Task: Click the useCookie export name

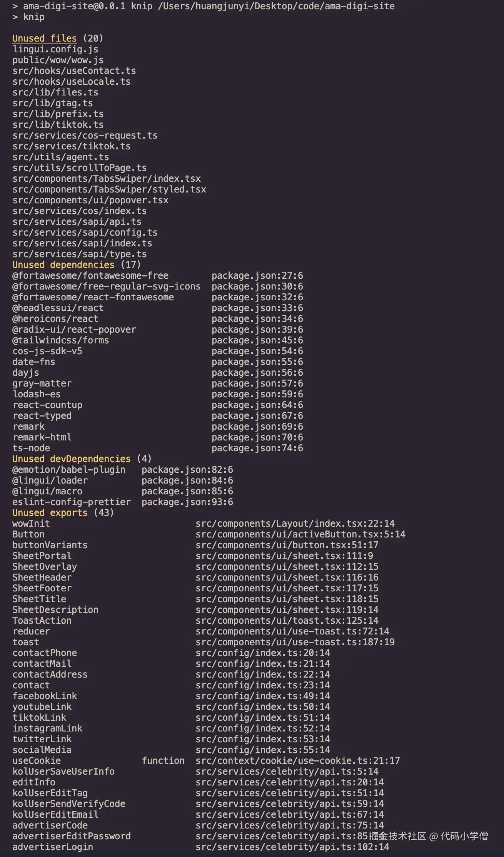Action: coord(37,761)
